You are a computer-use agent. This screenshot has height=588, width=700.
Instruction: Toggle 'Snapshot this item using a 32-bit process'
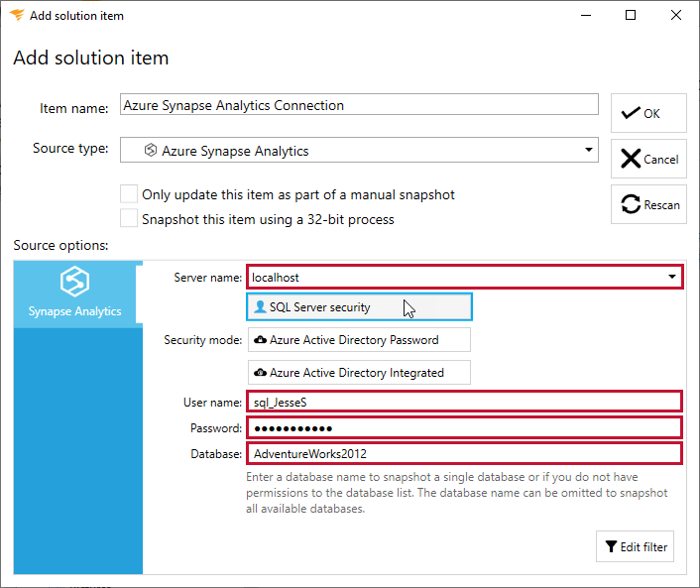pos(129,219)
